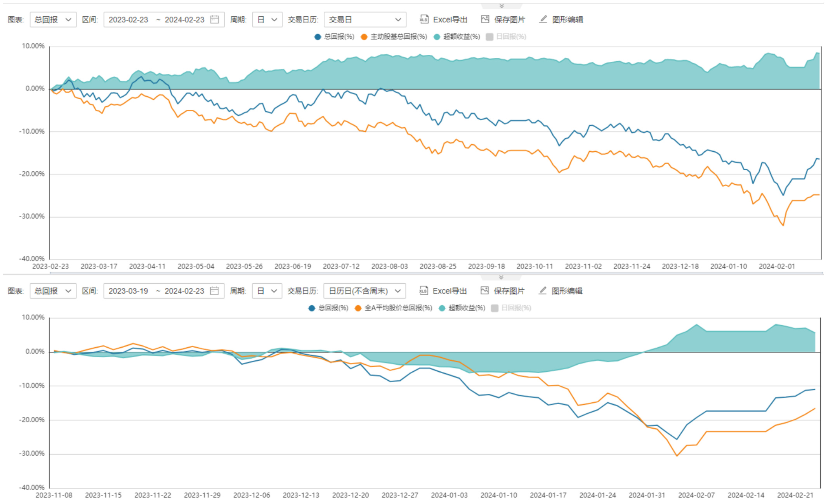Viewport: 828px width, 504px height.
Task: Toggle teal 超额收益(%) legend swatch in bottom chart
Action: click(442, 308)
